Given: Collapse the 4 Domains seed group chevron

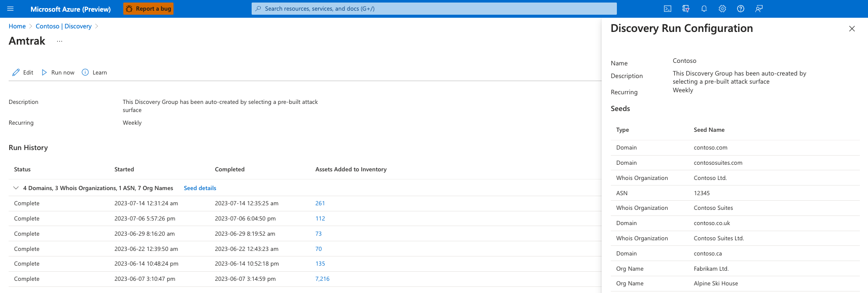Looking at the screenshot, I should (16, 188).
